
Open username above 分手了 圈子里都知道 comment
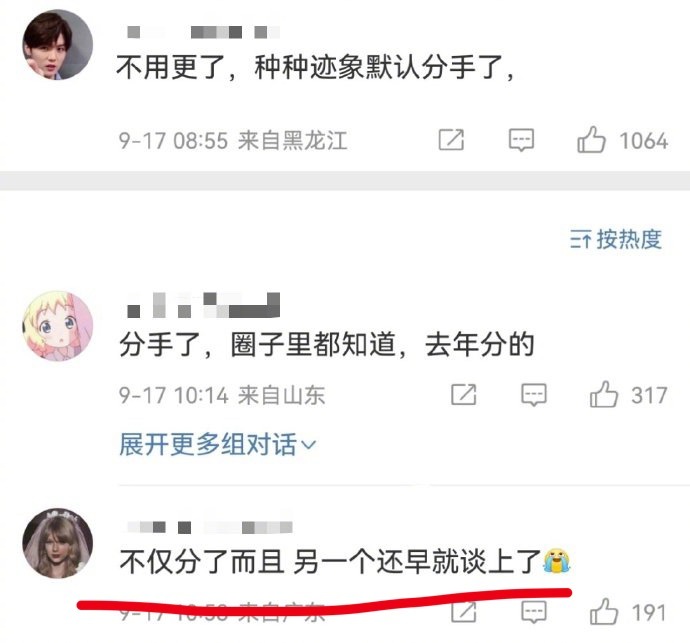pos(203,305)
